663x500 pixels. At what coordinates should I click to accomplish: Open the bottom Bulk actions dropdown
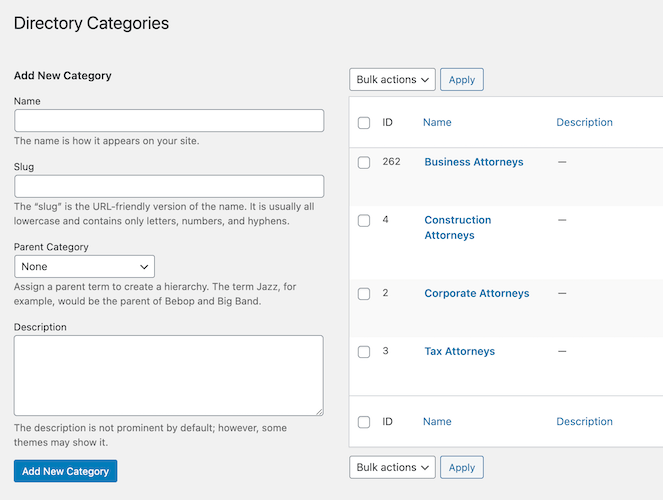coord(392,467)
